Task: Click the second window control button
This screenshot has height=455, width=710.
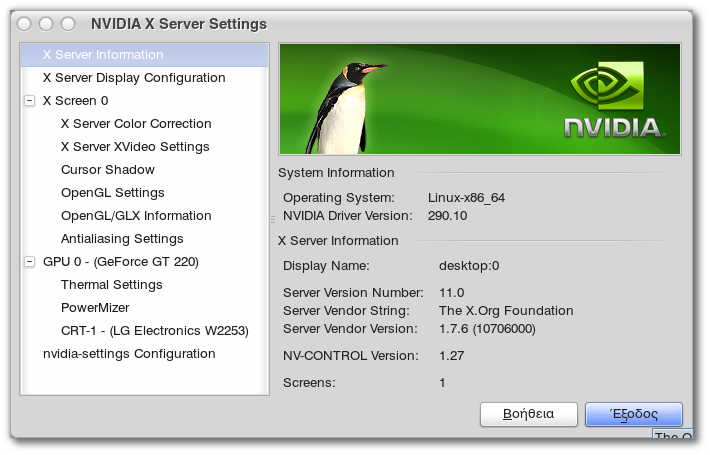Action: click(46, 24)
